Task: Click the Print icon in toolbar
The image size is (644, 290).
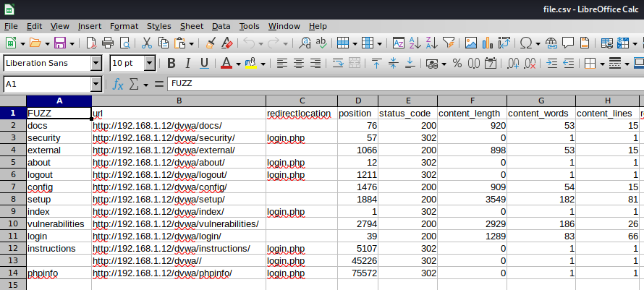Action: 108,43
